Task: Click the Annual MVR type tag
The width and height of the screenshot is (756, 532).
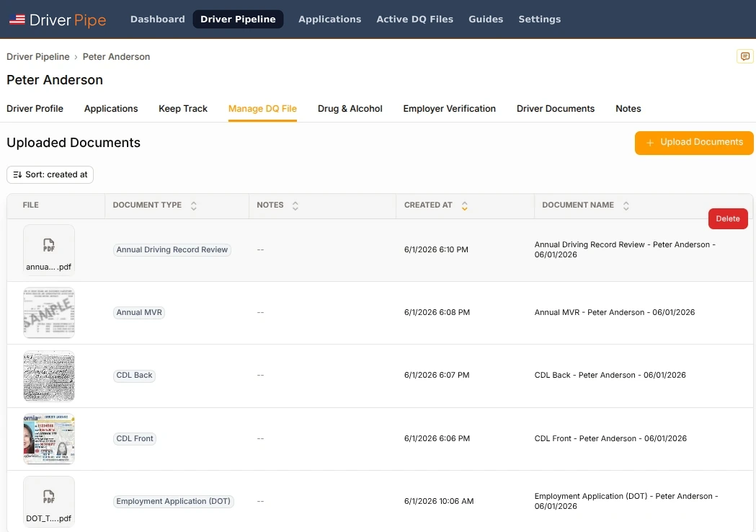Action: [x=139, y=313]
